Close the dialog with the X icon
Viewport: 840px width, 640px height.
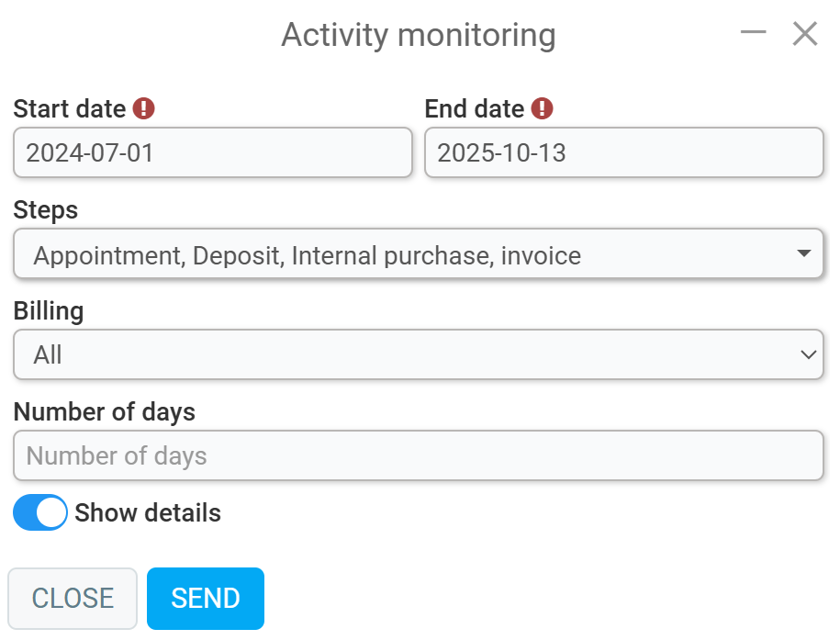(805, 34)
